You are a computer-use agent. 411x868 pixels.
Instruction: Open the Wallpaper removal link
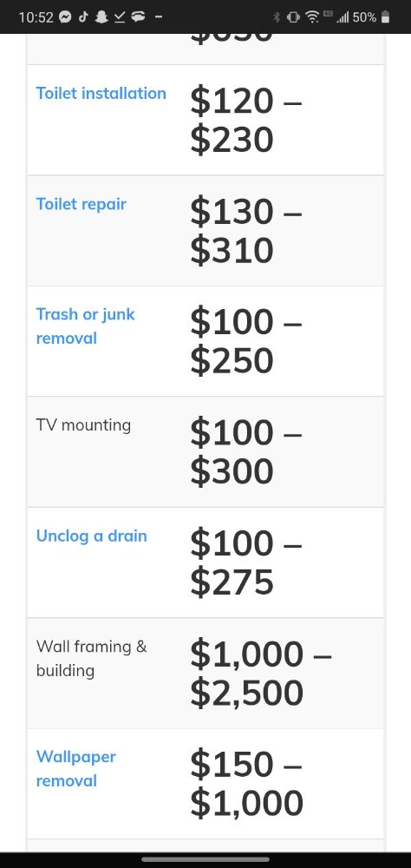tap(75, 768)
